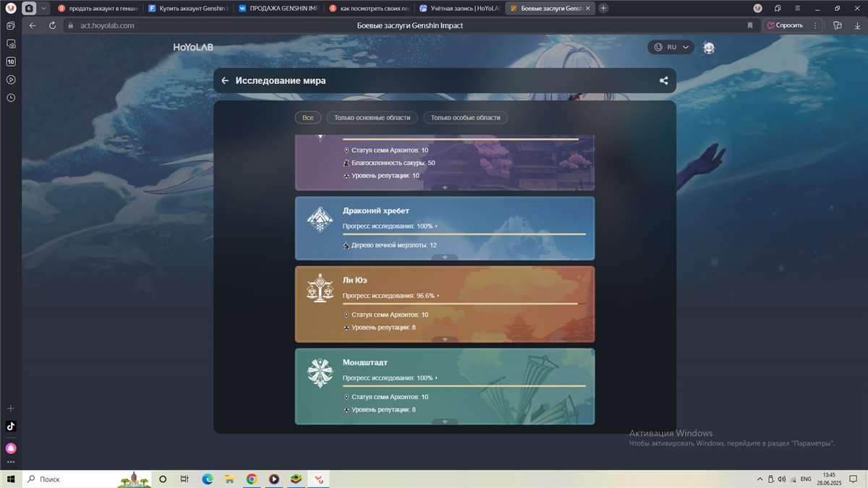Select the Все filter chip

pyautogui.click(x=308, y=117)
